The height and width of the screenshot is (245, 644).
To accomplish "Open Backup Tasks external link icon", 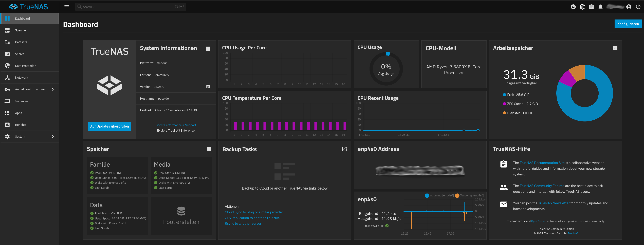I will pos(344,149).
